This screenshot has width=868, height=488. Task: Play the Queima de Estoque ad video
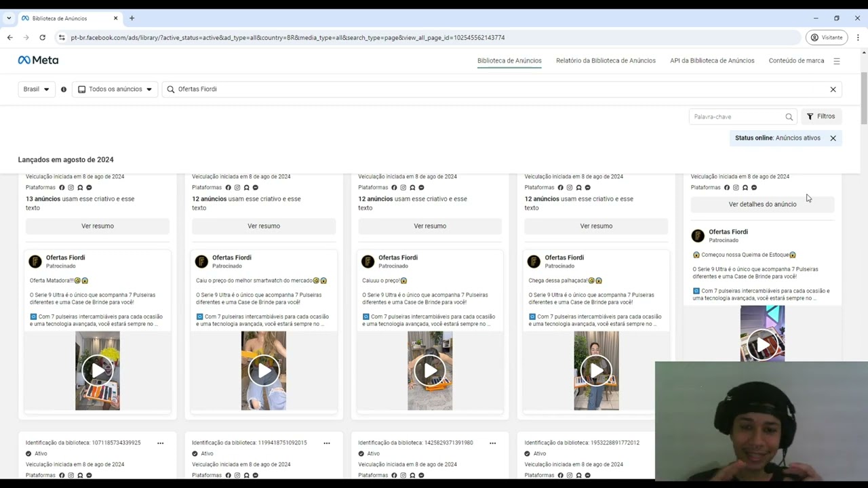[x=762, y=344]
